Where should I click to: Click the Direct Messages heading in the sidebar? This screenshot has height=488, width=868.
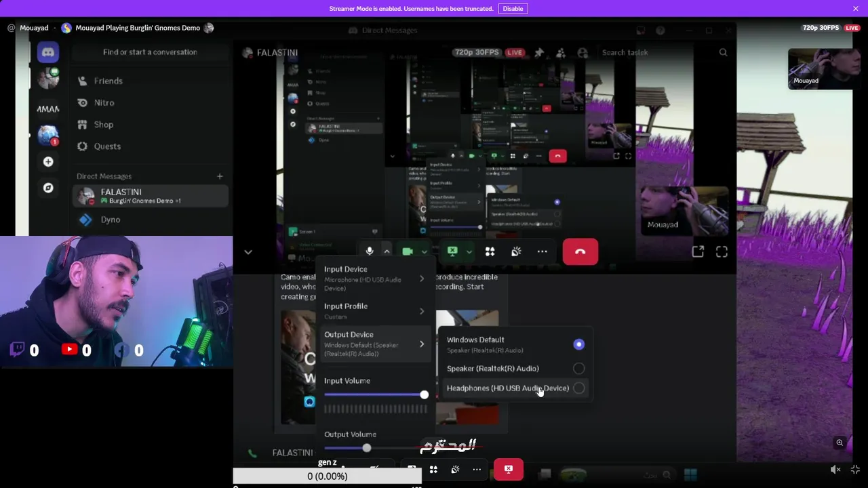pyautogui.click(x=104, y=176)
